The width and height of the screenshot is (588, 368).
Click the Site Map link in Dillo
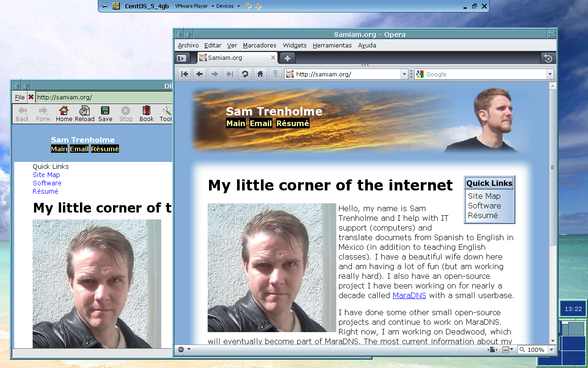[46, 175]
